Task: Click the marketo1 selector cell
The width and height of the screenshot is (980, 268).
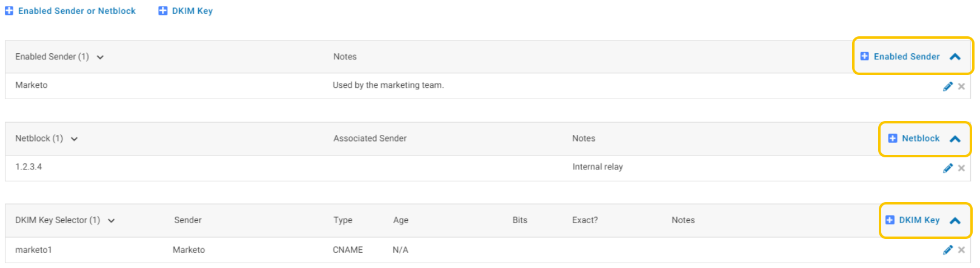Action: coord(33,250)
